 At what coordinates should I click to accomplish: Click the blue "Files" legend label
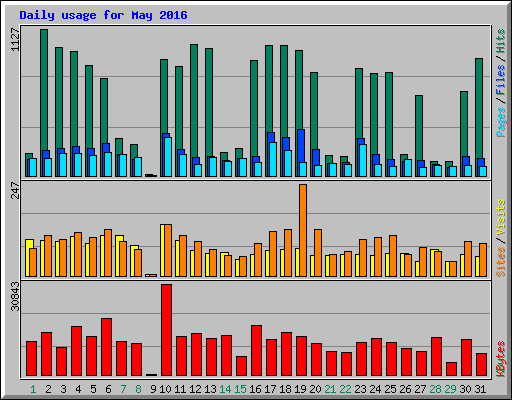(x=501, y=80)
